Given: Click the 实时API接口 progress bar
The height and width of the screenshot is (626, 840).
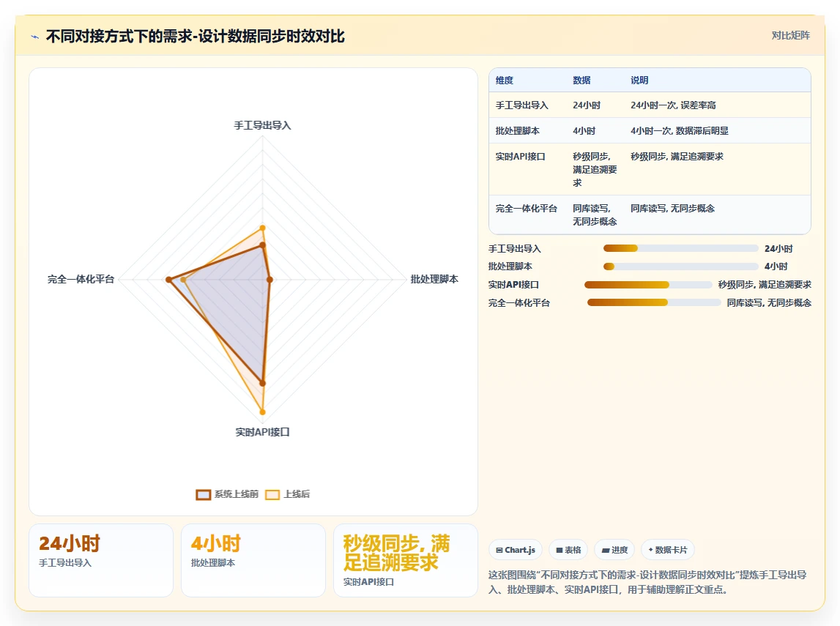Looking at the screenshot, I should coord(648,284).
